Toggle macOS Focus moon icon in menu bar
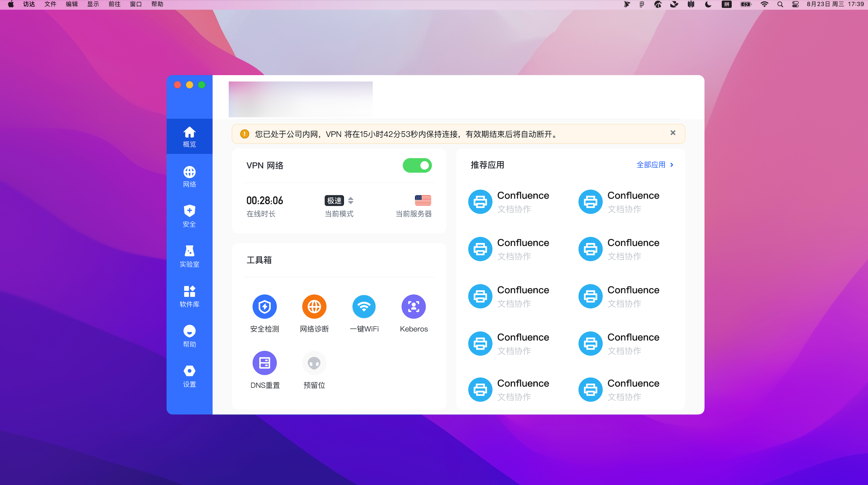This screenshot has height=485, width=868. click(x=708, y=4)
